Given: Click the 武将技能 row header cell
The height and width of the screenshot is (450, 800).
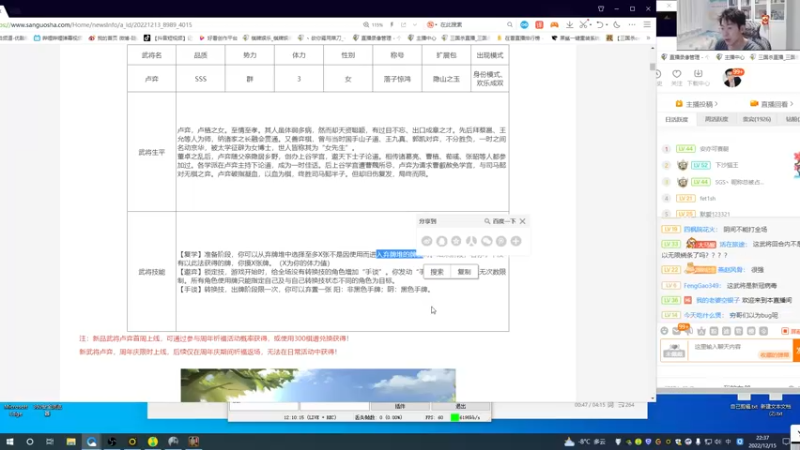Looking at the screenshot, I should click(x=152, y=272).
